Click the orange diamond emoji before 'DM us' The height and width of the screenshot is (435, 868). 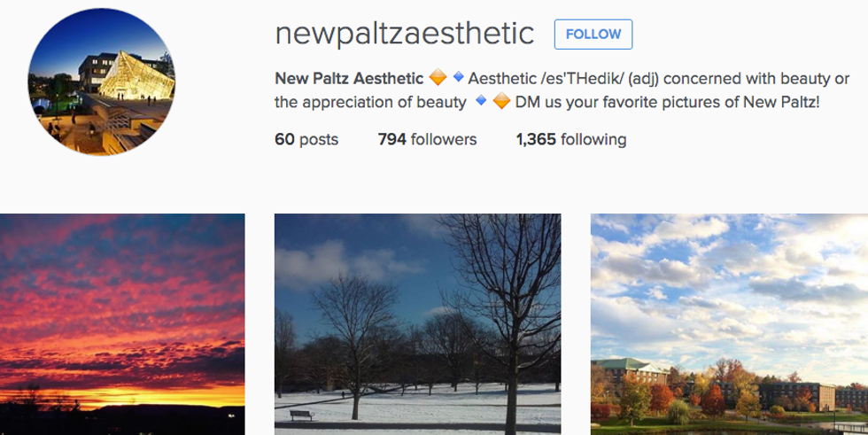[500, 102]
